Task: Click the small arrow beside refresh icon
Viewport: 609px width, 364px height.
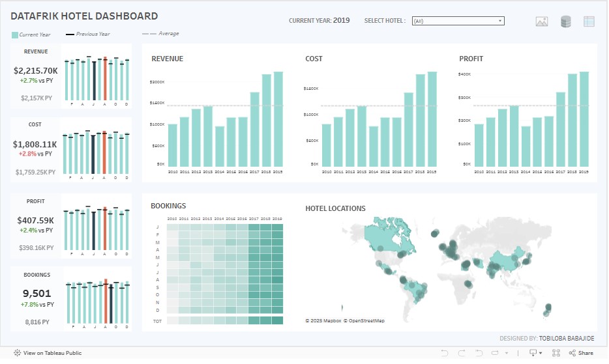Action: [506, 353]
